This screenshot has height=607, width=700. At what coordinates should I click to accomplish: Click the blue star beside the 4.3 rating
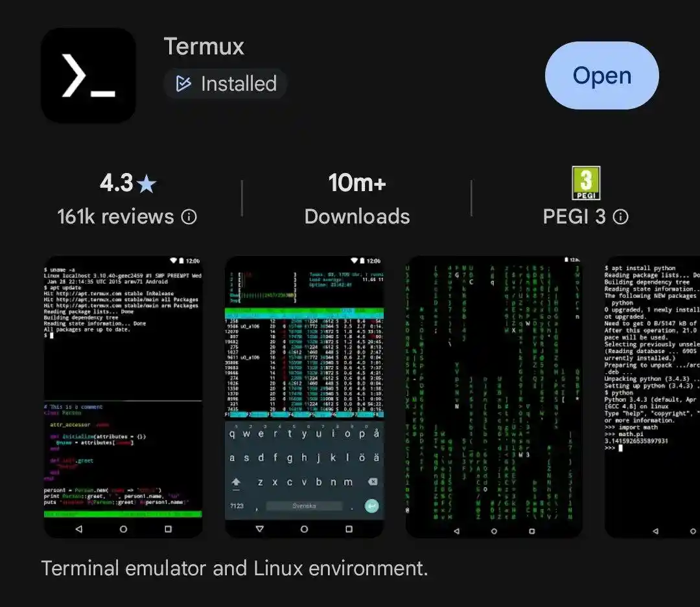(x=146, y=183)
